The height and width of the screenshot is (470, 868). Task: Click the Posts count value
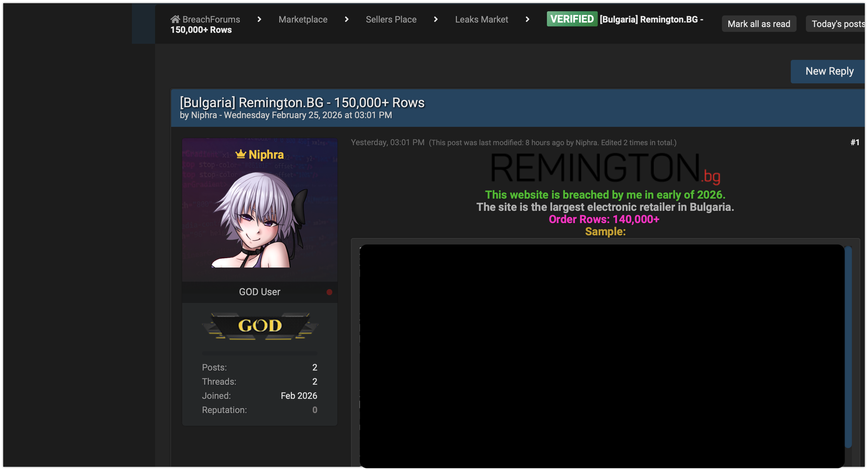click(x=314, y=367)
